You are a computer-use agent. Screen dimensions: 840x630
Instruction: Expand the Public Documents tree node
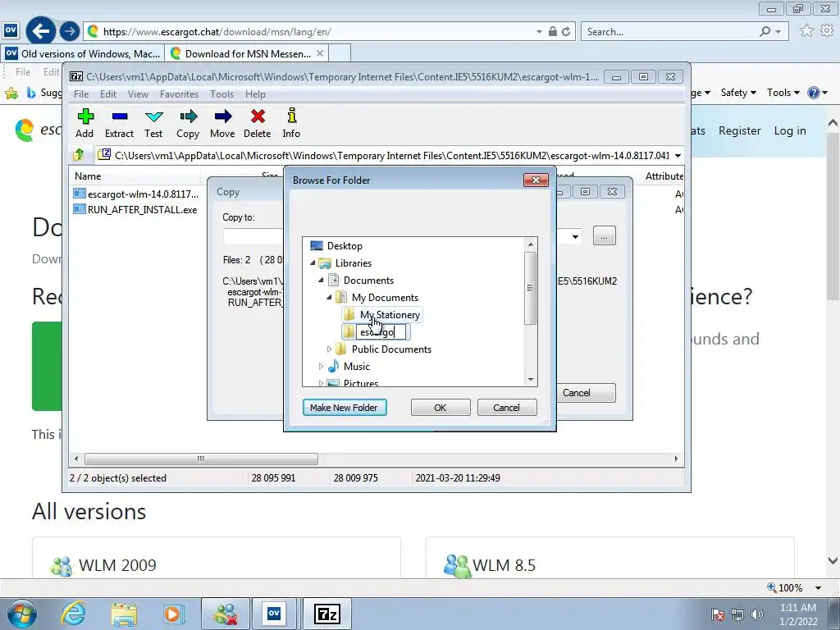[329, 349]
